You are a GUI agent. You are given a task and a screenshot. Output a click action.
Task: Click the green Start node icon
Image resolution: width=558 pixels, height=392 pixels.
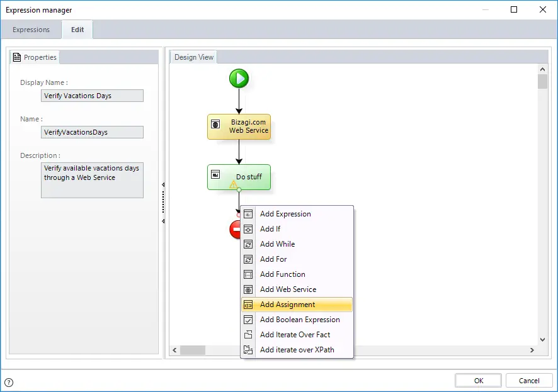[239, 79]
